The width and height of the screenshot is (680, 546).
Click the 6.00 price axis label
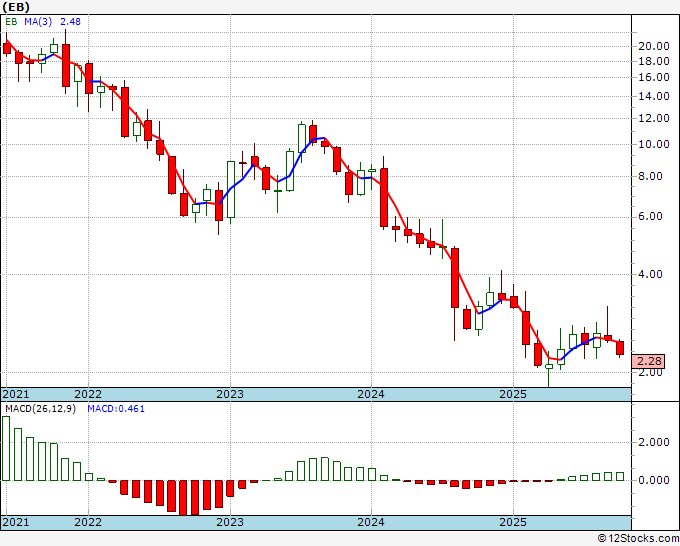pyautogui.click(x=651, y=217)
